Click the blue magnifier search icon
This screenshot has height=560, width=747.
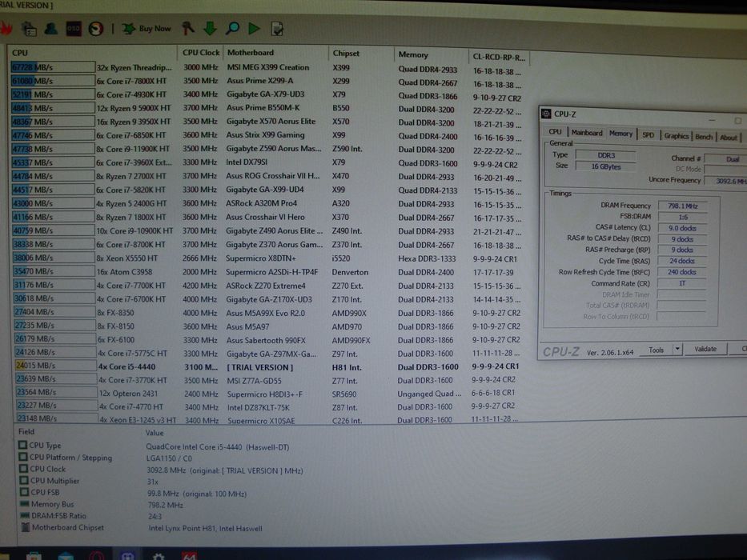pyautogui.click(x=232, y=29)
